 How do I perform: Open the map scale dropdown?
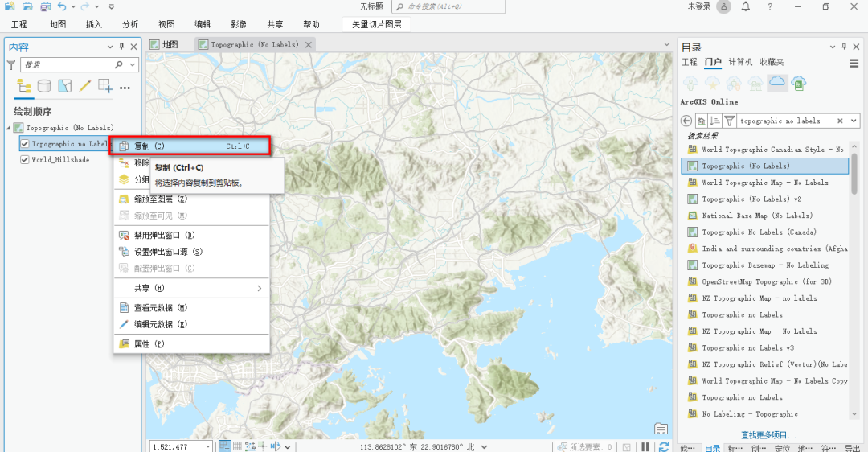[x=207, y=446]
